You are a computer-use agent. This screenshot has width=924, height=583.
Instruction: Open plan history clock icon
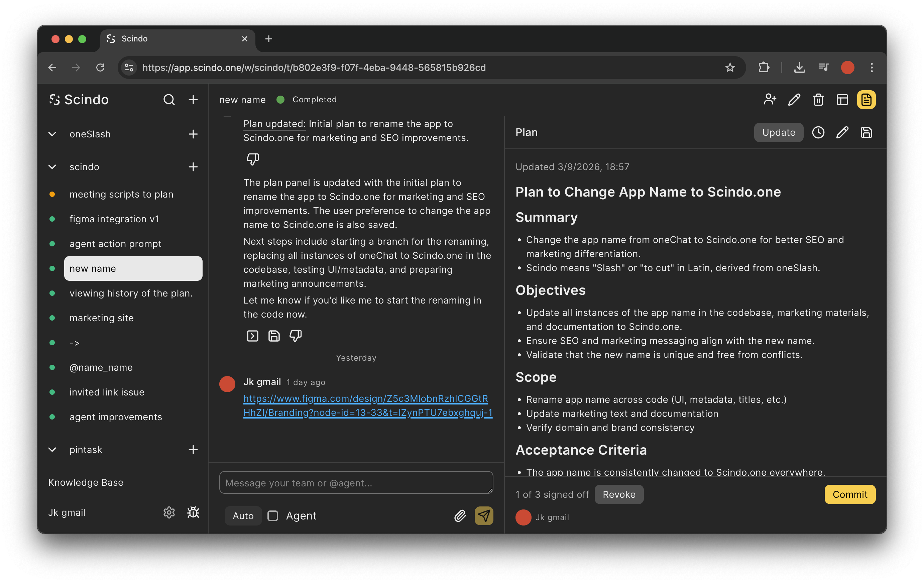coord(818,132)
